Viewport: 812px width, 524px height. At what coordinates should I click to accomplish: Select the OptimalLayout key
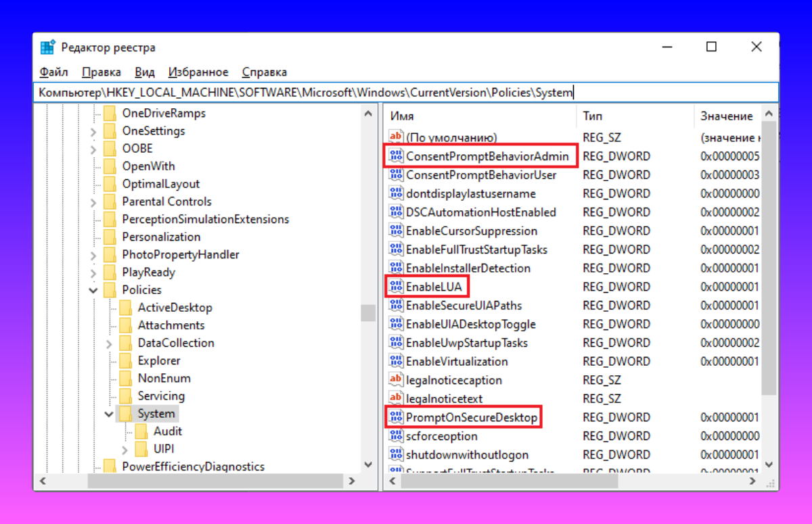(161, 184)
